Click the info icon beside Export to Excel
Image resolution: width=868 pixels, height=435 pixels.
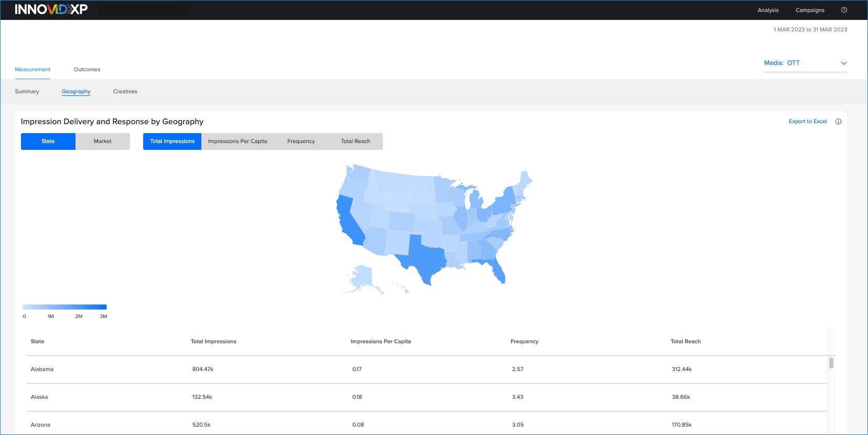tap(838, 122)
